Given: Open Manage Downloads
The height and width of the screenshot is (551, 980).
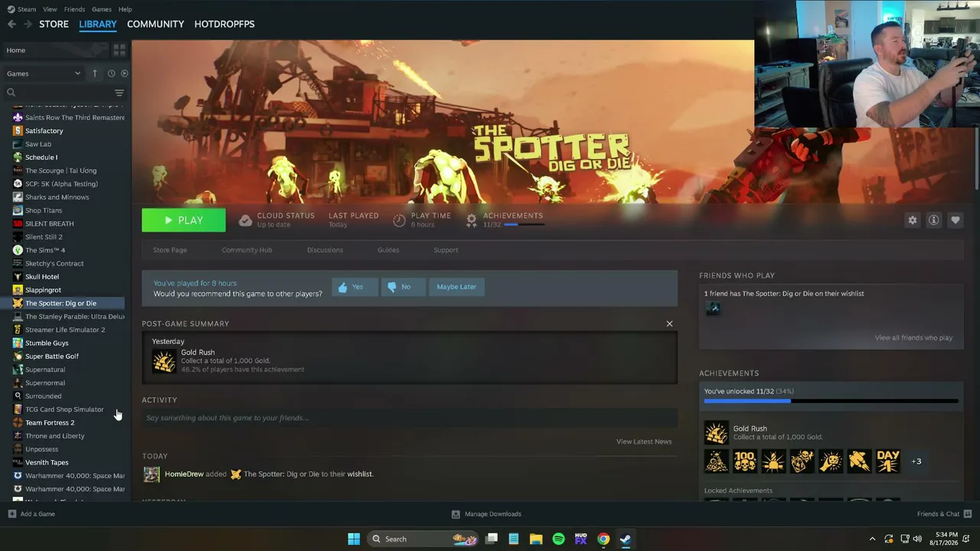Looking at the screenshot, I should coord(486,514).
